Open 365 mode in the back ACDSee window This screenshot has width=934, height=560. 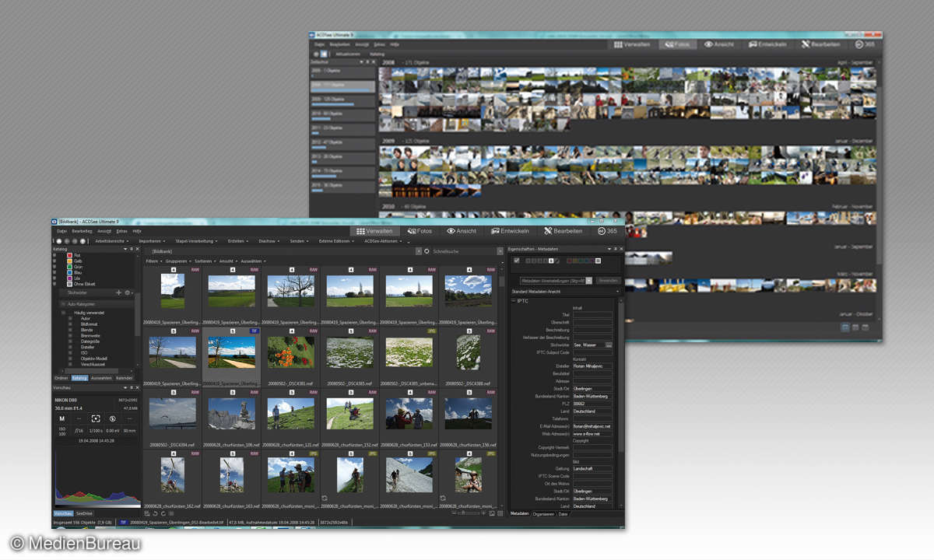coord(866,45)
